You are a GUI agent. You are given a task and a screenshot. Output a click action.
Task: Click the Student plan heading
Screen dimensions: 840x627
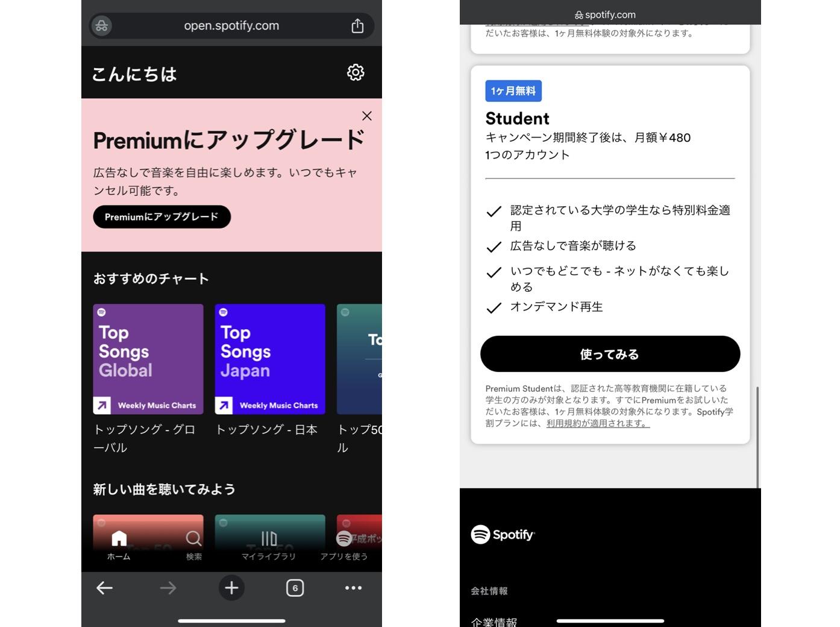pyautogui.click(x=518, y=118)
